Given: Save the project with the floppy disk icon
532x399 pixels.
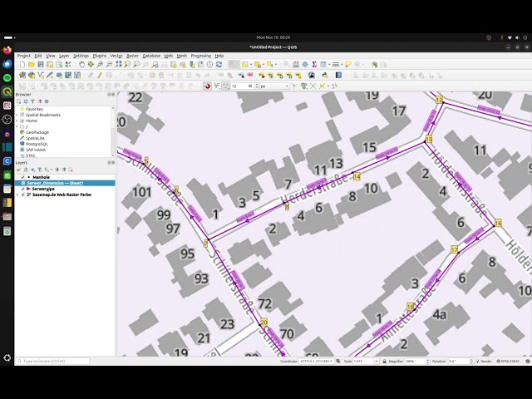Looking at the screenshot, I should pyautogui.click(x=41, y=65).
